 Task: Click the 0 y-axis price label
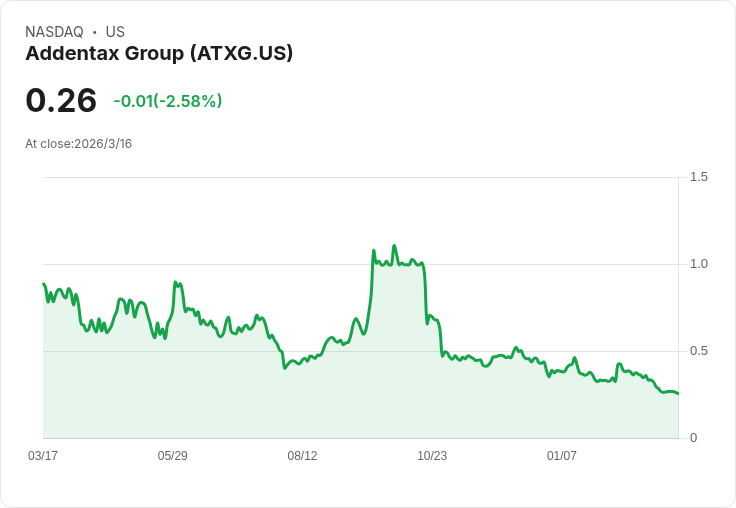[x=693, y=438]
